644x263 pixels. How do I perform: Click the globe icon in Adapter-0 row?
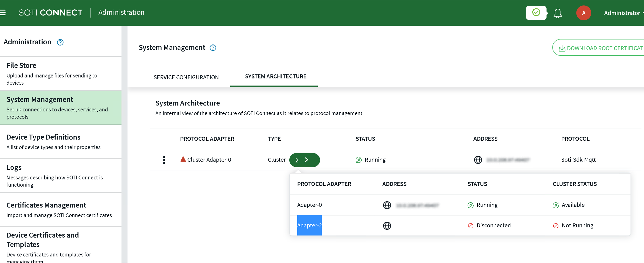tap(387, 205)
